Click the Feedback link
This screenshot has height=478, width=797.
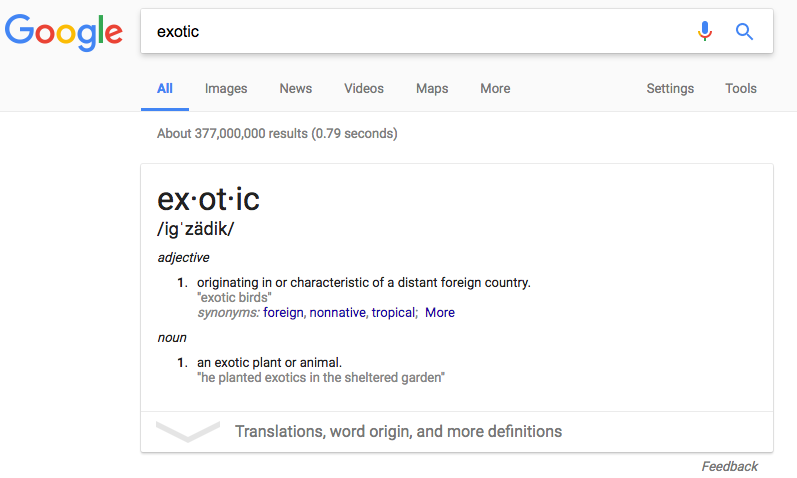(x=729, y=466)
